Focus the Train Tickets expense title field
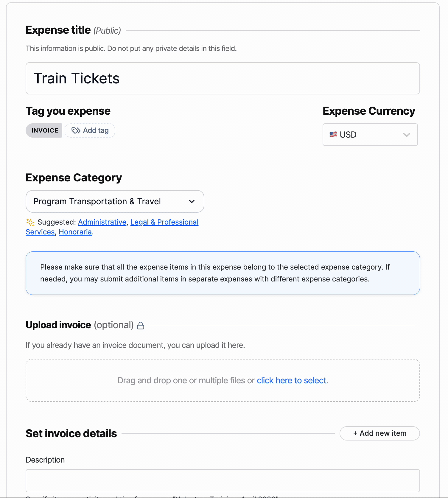Screen dimensions: 448x498 coord(223,78)
